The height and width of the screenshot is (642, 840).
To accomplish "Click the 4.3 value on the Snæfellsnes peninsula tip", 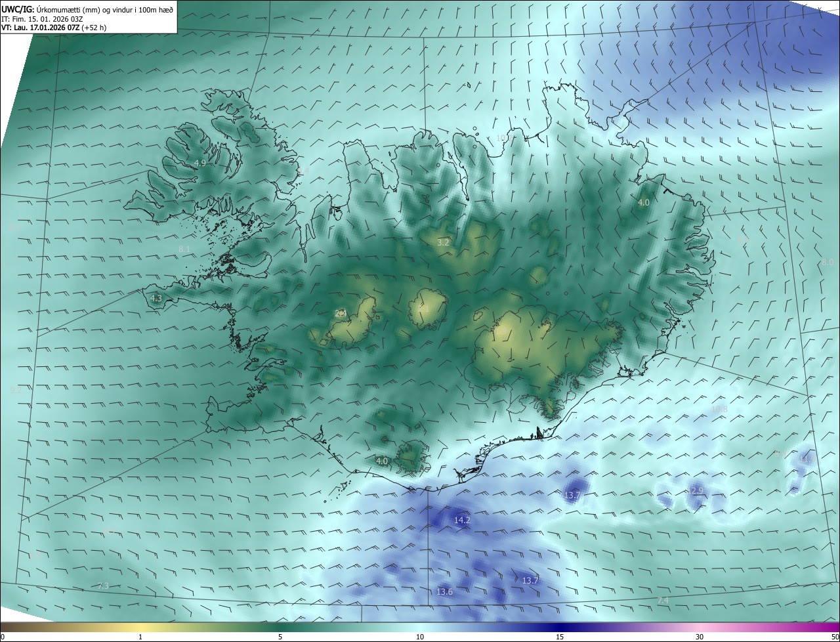I will coord(156,299).
